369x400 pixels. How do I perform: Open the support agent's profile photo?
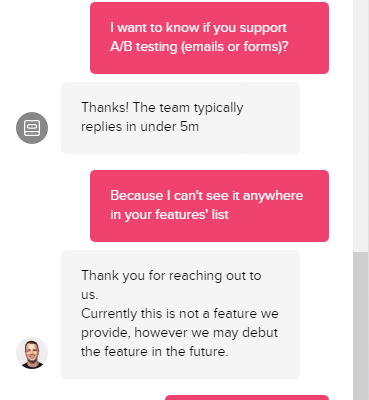[x=32, y=353]
